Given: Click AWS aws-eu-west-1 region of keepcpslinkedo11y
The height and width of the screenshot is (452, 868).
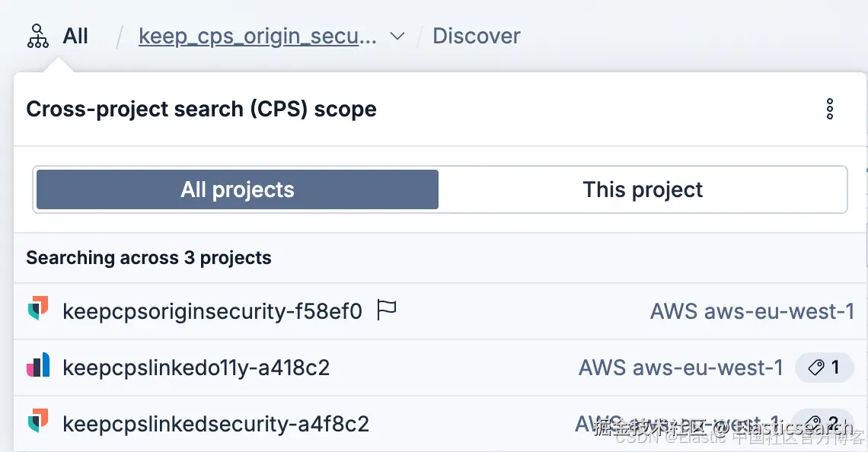Looking at the screenshot, I should [681, 368].
